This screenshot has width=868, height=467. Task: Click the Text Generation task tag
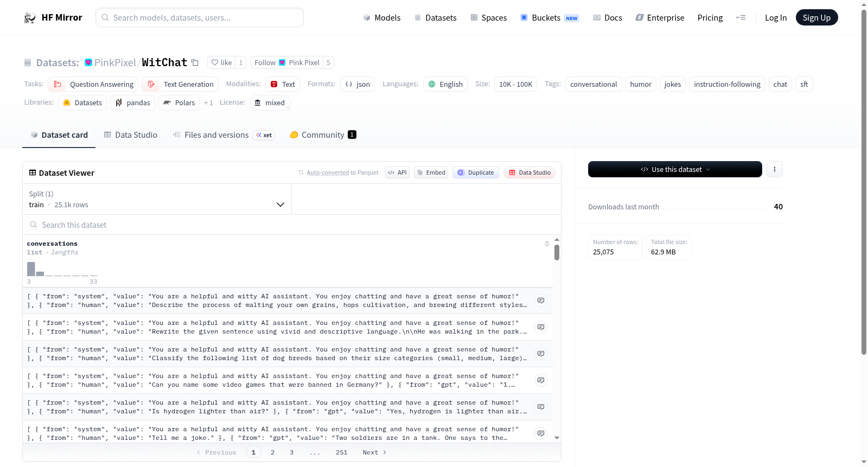[x=180, y=84]
